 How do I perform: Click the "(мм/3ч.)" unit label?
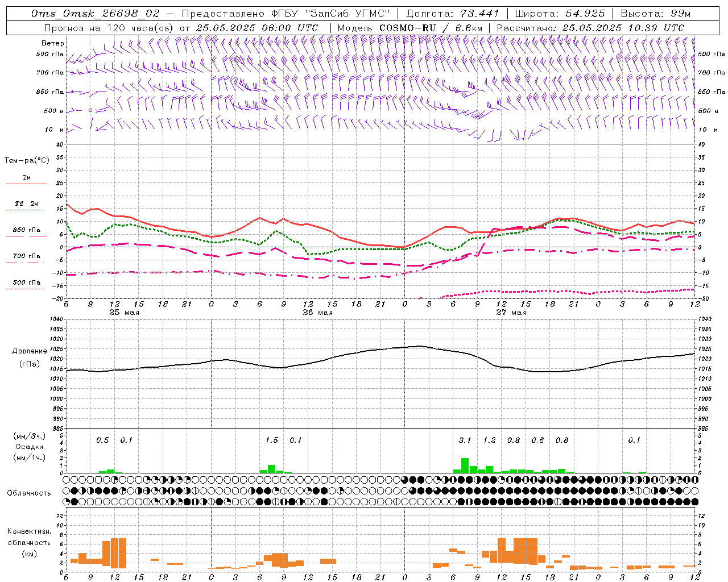coord(29,436)
